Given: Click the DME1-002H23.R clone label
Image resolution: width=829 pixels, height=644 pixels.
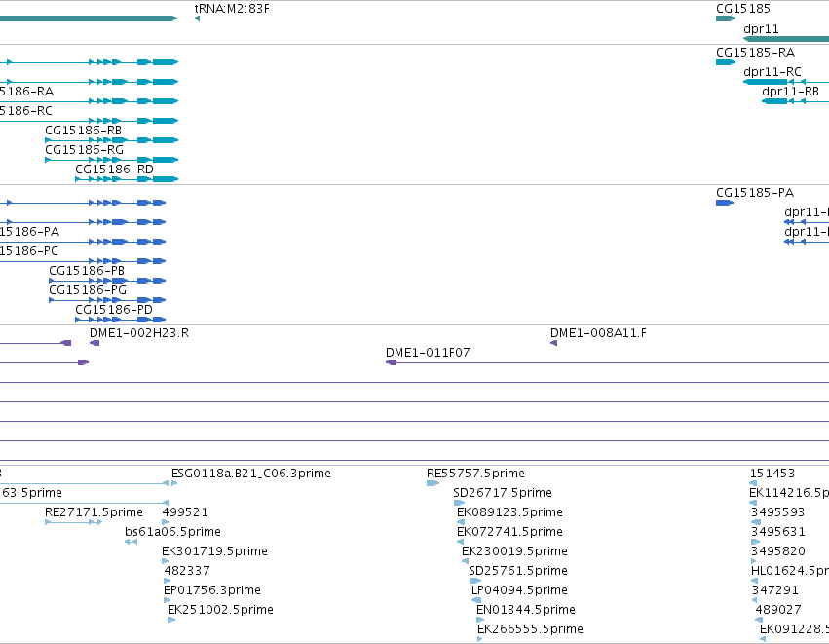Looking at the screenshot, I should click(x=139, y=333).
